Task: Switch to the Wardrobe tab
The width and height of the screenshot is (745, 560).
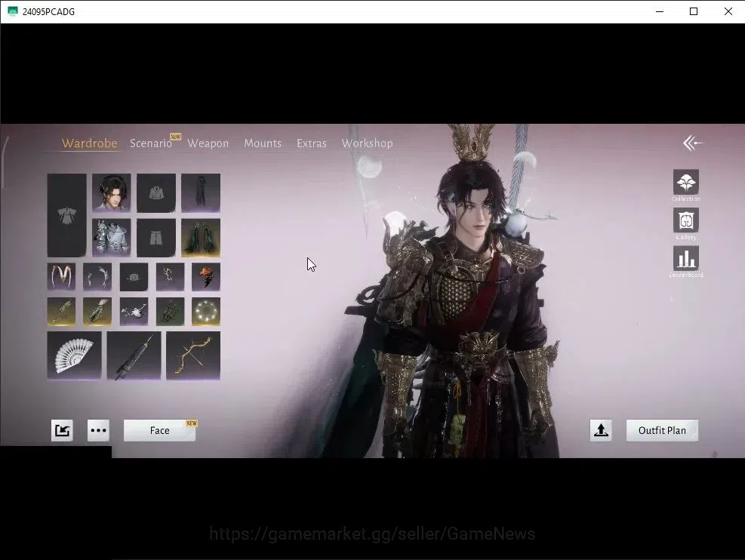Action: click(x=89, y=143)
